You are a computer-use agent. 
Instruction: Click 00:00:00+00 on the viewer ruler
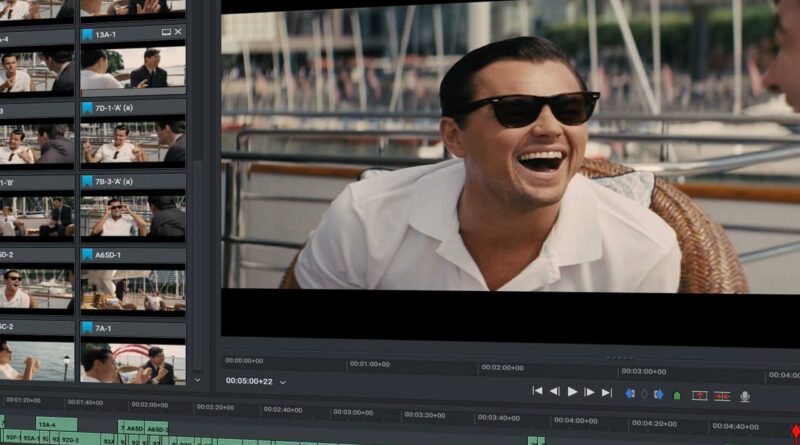point(244,361)
